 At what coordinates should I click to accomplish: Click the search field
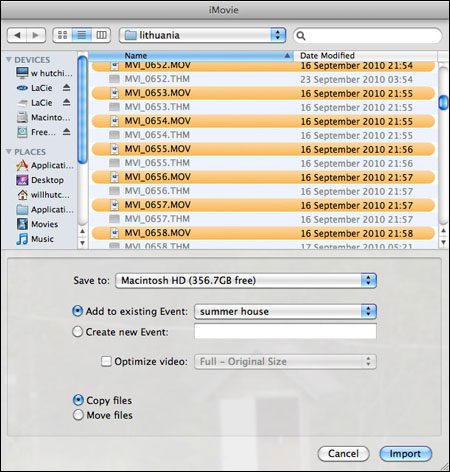coord(368,35)
